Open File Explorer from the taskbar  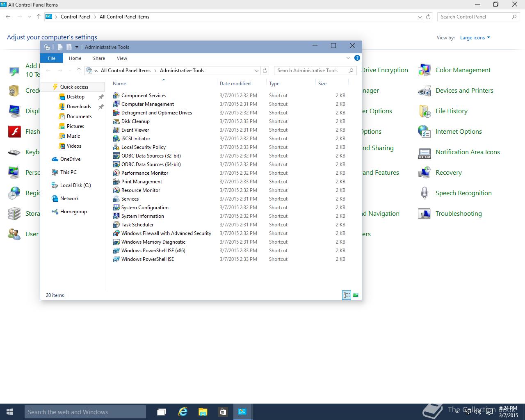pos(203,412)
